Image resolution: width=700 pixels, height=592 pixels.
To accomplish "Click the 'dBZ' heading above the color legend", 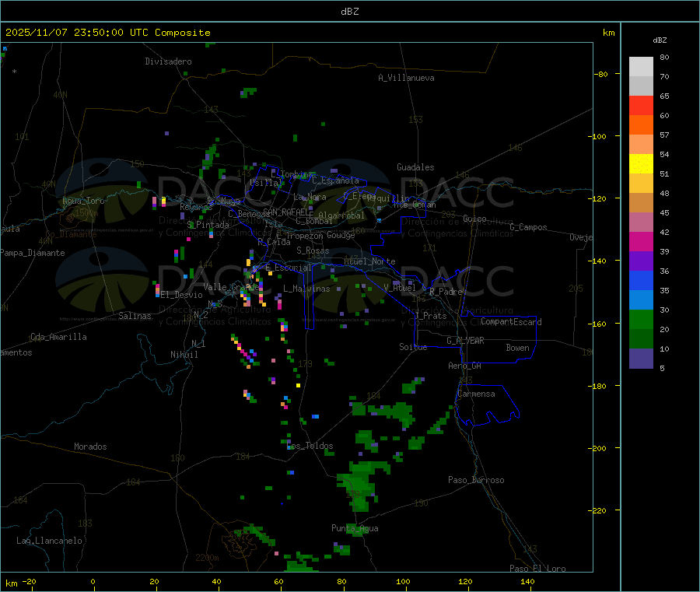I will (660, 40).
